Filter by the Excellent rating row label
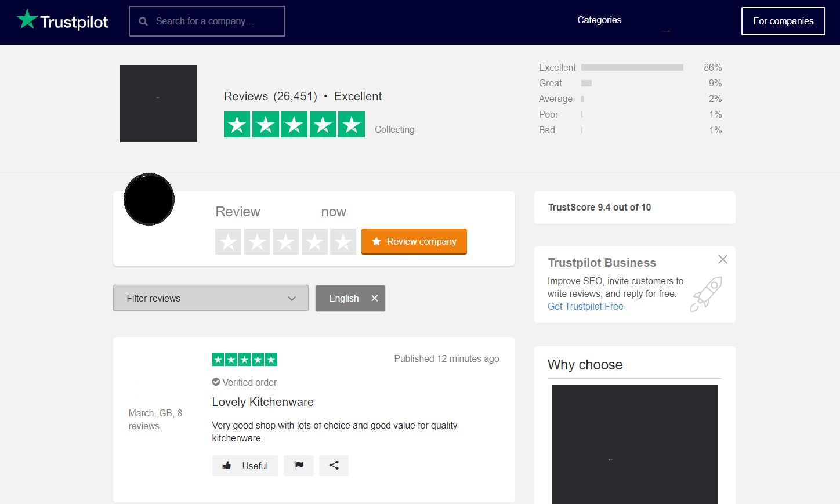 557,68
